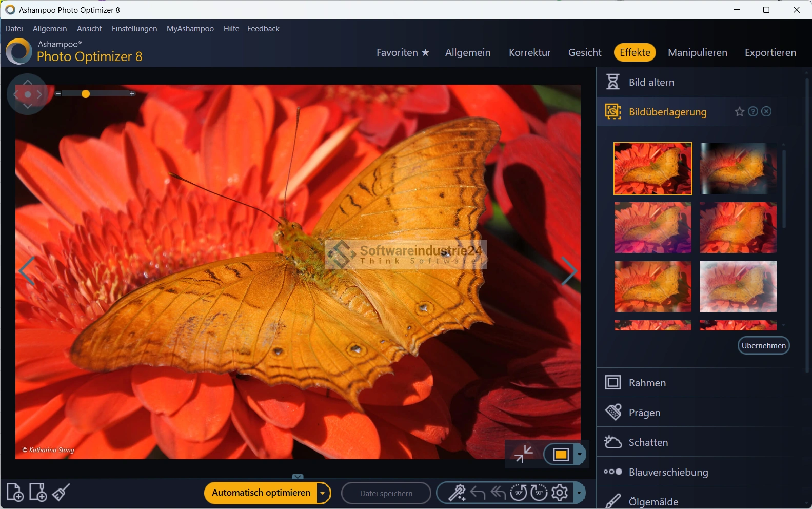
Task: Open the dropdown arrow beside Automatisch optimieren
Action: (x=323, y=493)
